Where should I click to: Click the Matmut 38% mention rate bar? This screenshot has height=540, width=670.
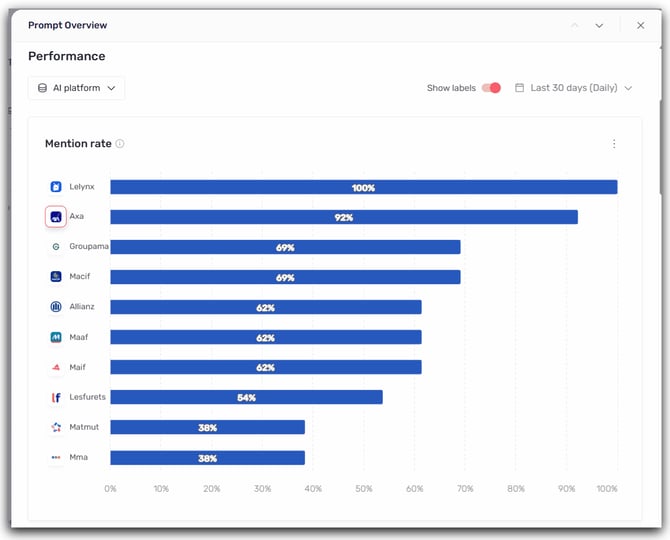click(207, 427)
